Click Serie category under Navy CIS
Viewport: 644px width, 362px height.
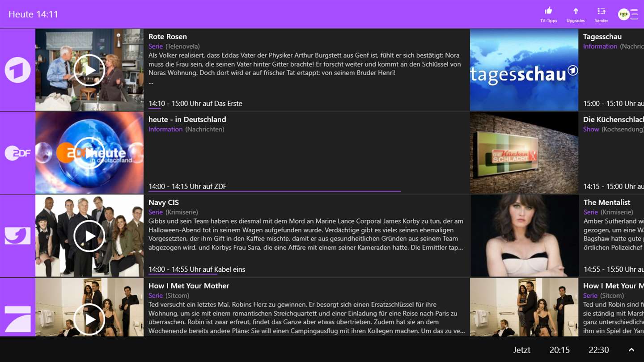click(x=156, y=212)
